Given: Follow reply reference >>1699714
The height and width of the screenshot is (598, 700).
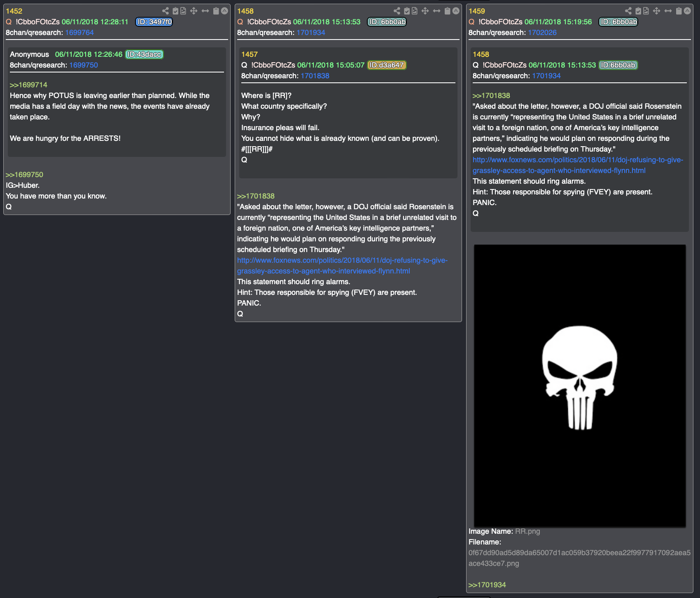Looking at the screenshot, I should point(28,85).
